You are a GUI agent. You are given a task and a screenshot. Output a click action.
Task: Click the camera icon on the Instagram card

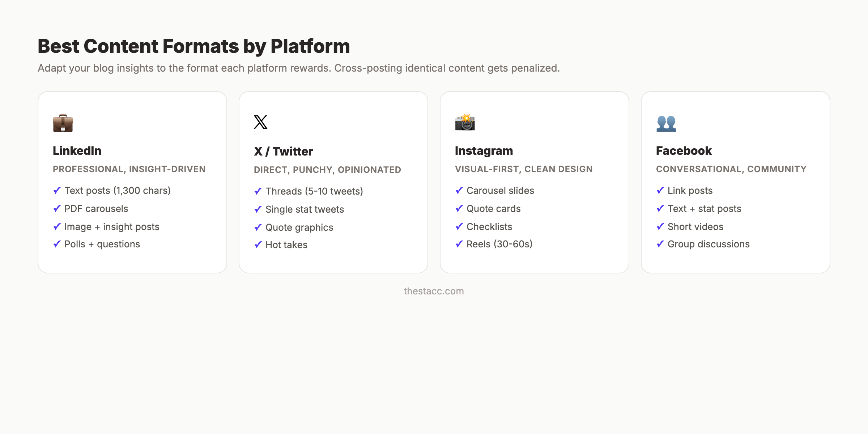[x=465, y=123]
